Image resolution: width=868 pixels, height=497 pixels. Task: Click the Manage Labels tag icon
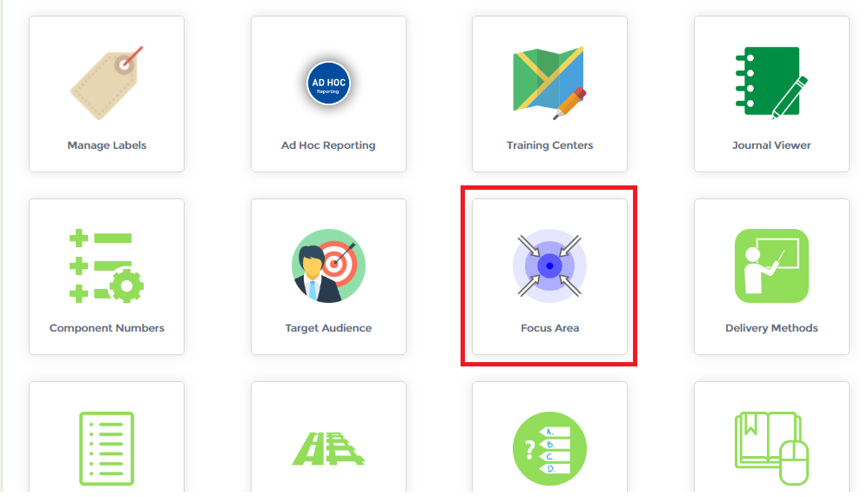pos(106,83)
